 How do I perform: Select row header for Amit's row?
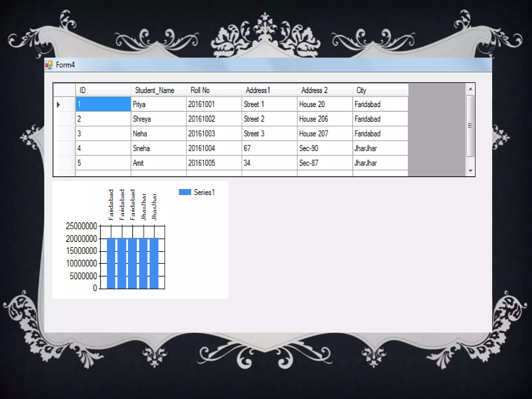64,163
